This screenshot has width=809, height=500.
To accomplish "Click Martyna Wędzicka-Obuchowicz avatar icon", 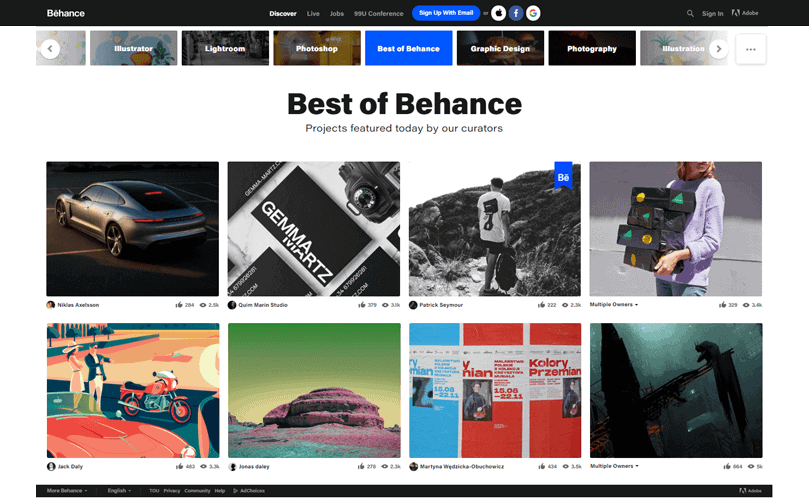I will click(413, 466).
